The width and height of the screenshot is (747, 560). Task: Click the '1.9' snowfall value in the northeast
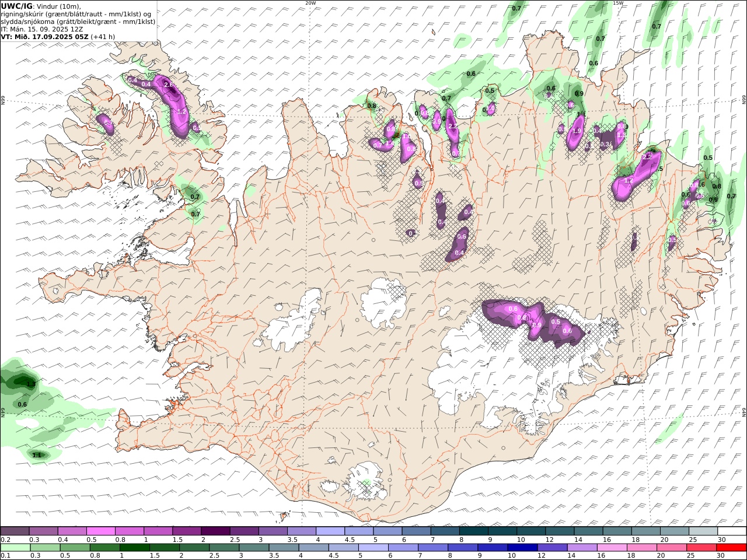[x=577, y=132]
